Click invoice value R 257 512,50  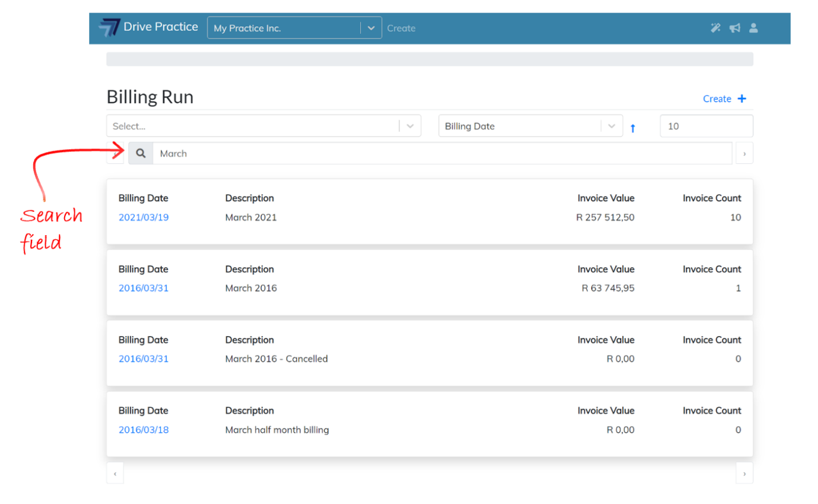tap(605, 217)
